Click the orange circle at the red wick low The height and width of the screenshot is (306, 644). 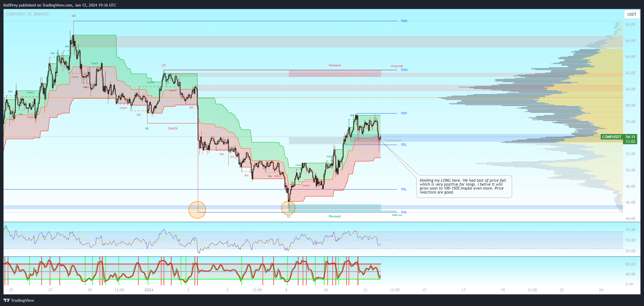click(197, 210)
